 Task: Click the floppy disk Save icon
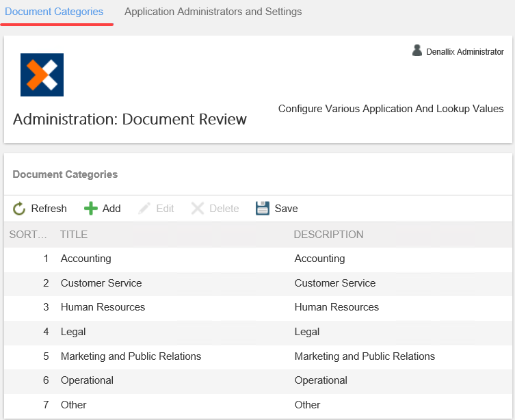coord(263,209)
